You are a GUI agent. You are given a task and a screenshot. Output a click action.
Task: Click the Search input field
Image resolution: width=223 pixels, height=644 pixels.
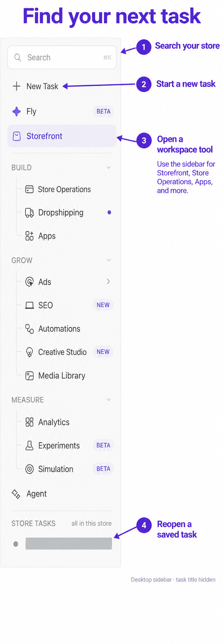62,57
